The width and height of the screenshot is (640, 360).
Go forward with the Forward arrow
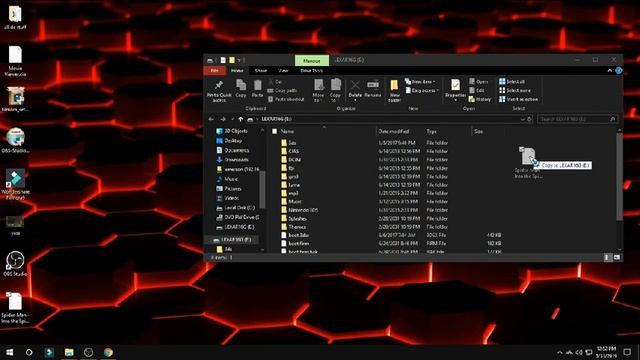(223, 119)
